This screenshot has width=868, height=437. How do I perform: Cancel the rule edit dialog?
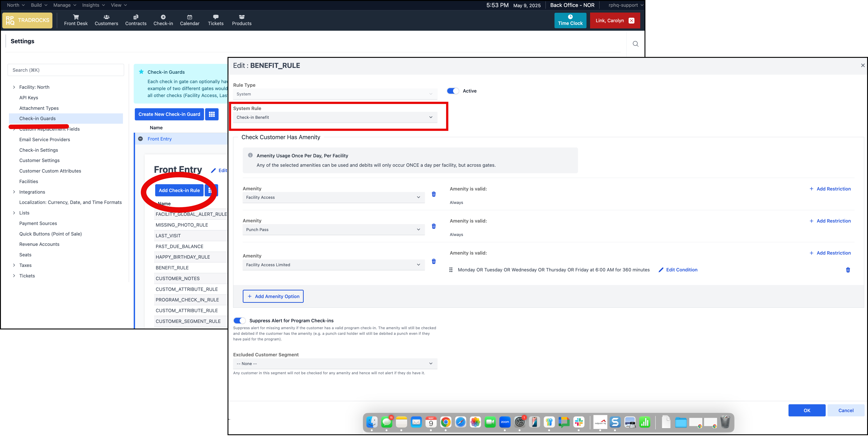(x=846, y=410)
